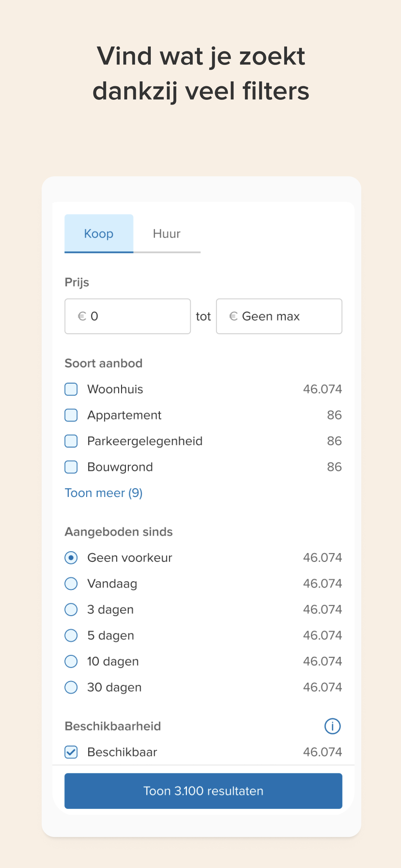The image size is (401, 868).
Task: Choose the 5 dagen radio option
Action: point(71,635)
